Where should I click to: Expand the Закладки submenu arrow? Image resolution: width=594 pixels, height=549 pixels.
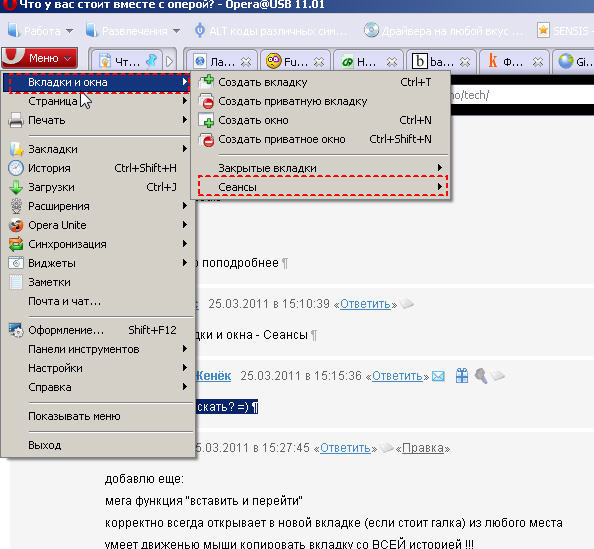click(x=184, y=149)
